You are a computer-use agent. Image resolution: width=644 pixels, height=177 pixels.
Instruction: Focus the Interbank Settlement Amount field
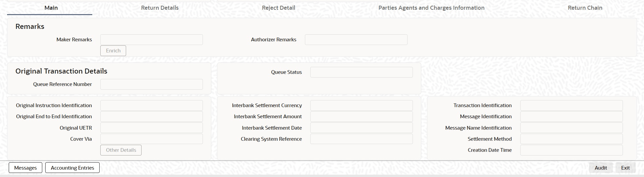361,117
